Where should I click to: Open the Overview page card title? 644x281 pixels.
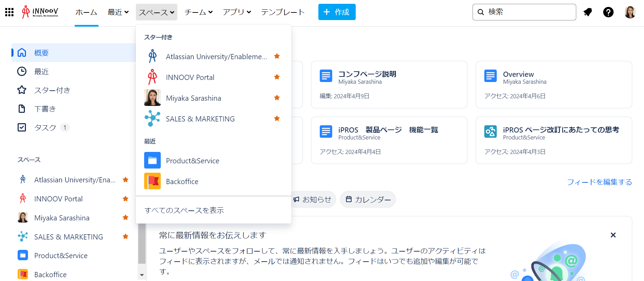click(x=518, y=74)
